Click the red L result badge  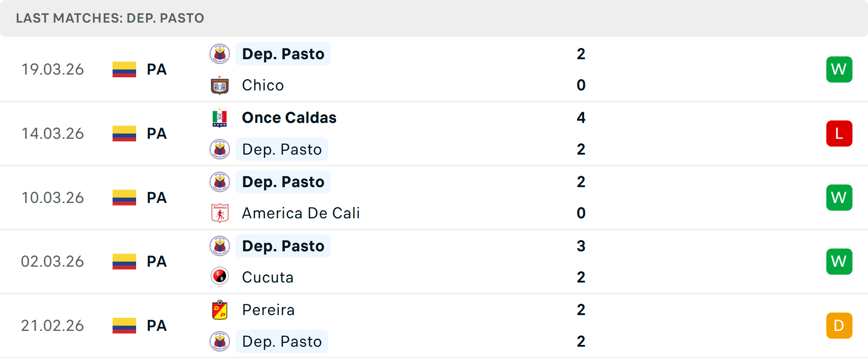(839, 134)
